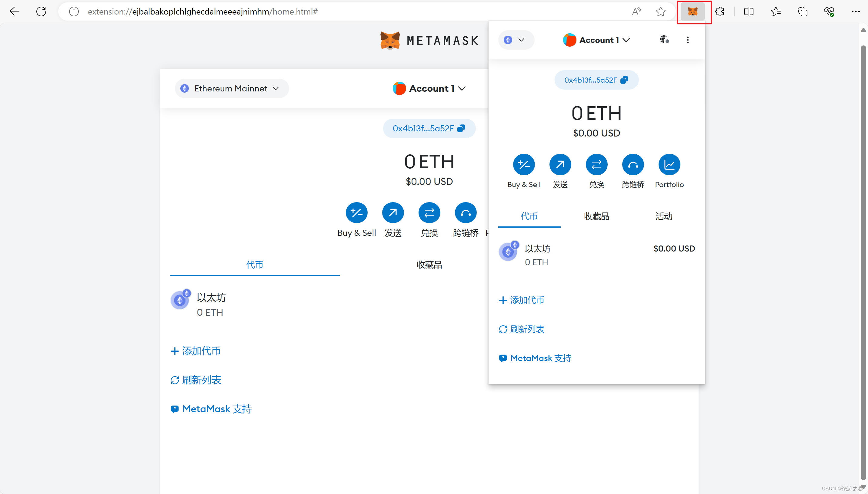The image size is (868, 494).
Task: Select the 发送 send icon
Action: point(560,164)
